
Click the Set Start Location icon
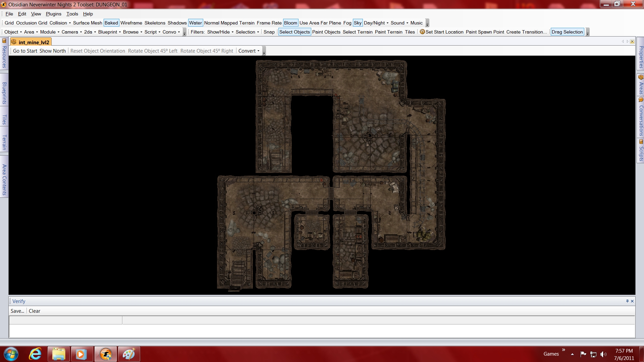(x=422, y=32)
